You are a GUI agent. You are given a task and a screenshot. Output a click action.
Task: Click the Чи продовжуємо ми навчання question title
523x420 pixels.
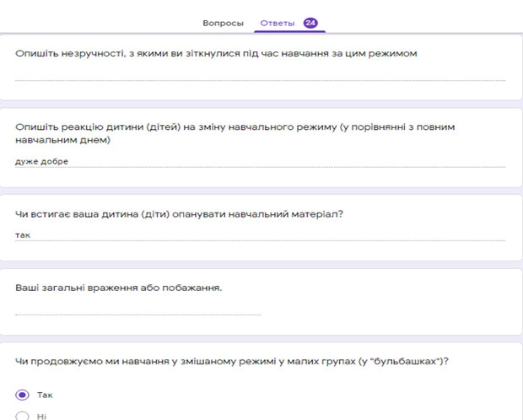231,363
